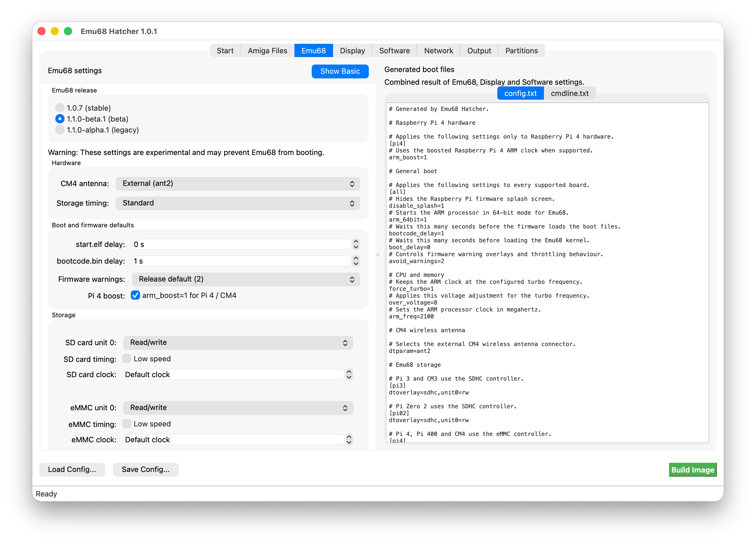Click the start.elf delay input field
The image size is (756, 544).
tap(241, 244)
